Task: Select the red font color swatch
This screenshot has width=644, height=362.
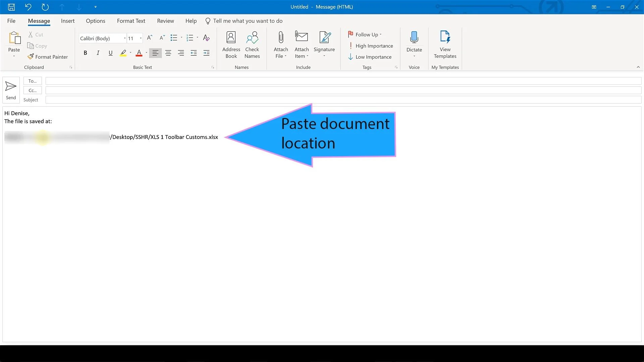Action: click(x=139, y=53)
